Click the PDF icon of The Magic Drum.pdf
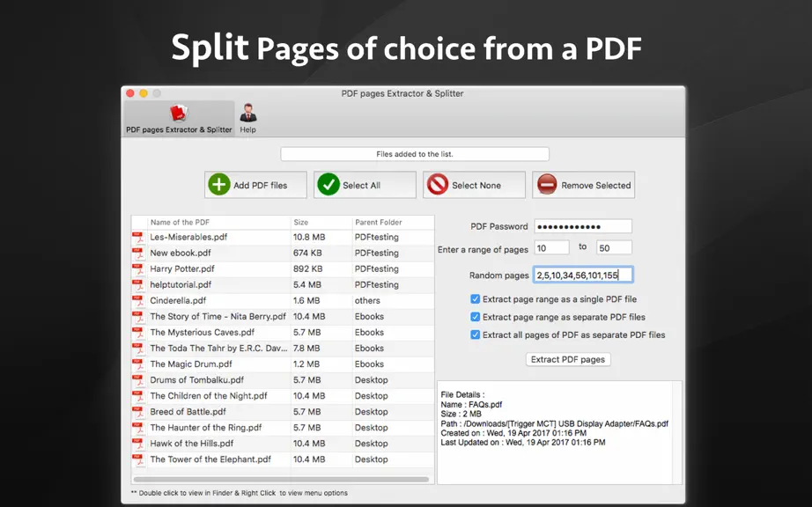 [138, 364]
